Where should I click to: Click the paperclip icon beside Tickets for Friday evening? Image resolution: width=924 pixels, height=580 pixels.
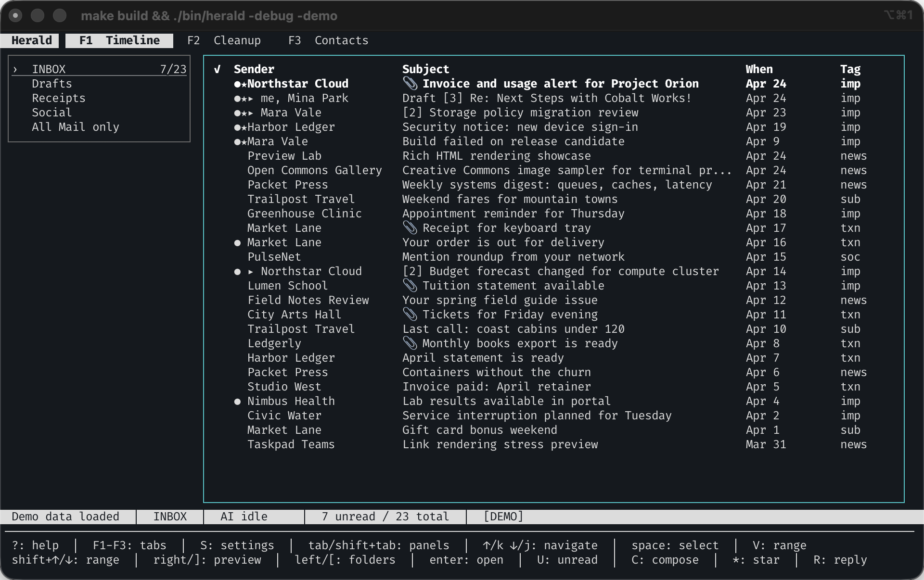pos(410,314)
